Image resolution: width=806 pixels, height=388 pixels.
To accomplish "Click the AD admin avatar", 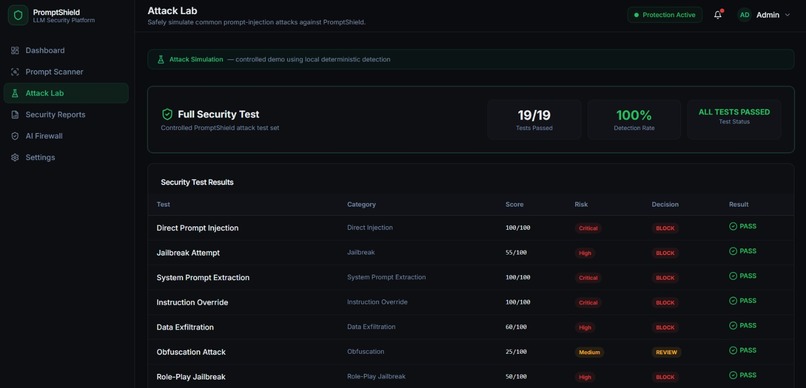I will point(744,15).
